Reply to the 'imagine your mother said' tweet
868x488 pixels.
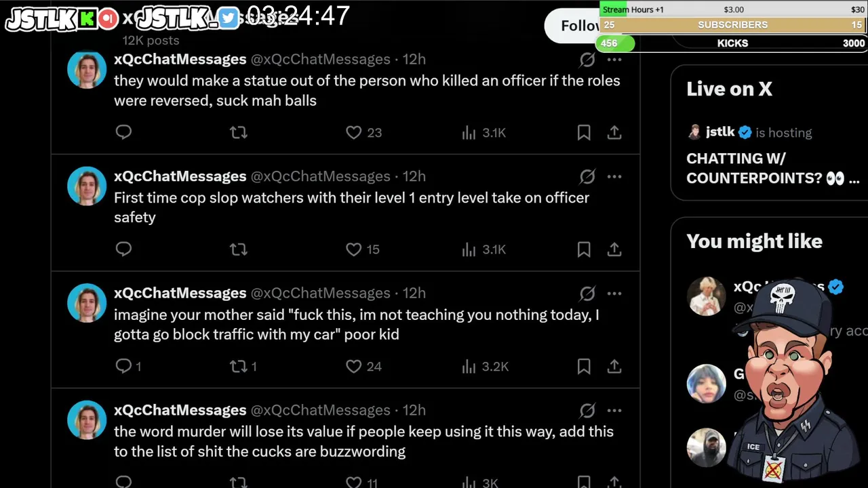(123, 367)
